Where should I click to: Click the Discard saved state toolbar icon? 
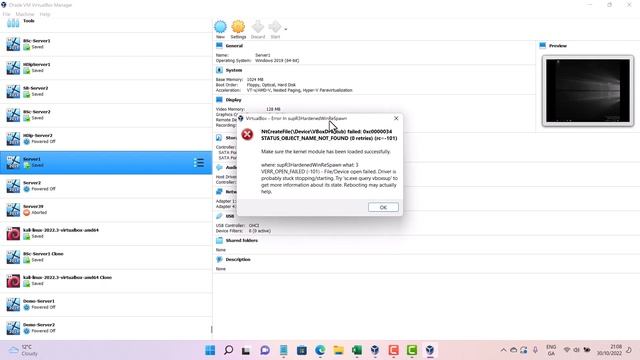[x=258, y=29]
